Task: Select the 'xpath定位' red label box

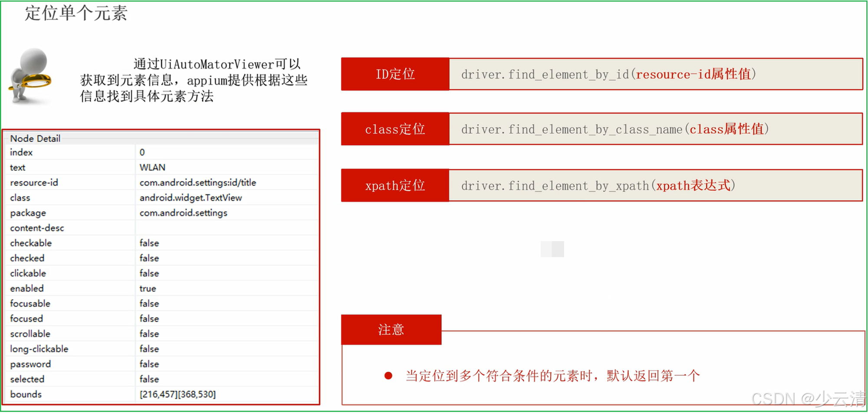Action: pos(395,185)
